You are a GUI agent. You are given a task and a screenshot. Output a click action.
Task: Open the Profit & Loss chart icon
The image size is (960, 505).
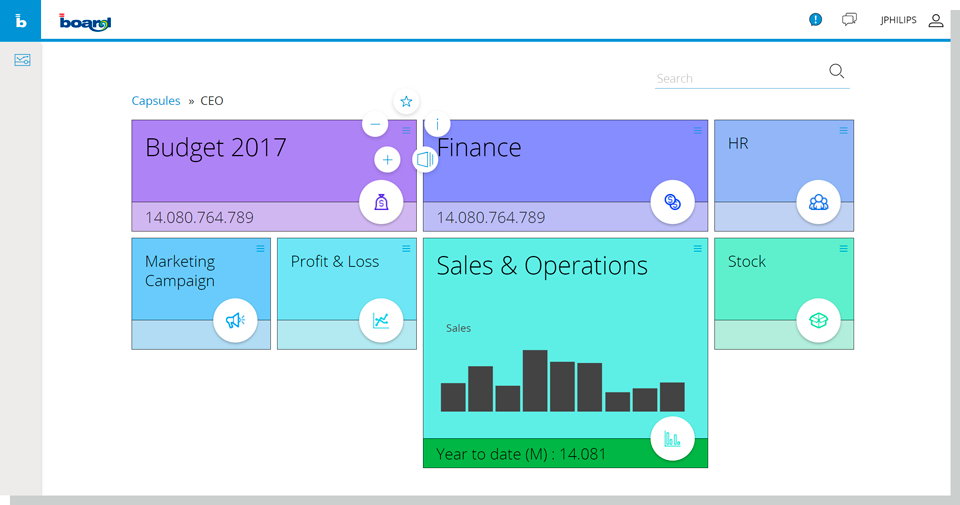point(381,320)
